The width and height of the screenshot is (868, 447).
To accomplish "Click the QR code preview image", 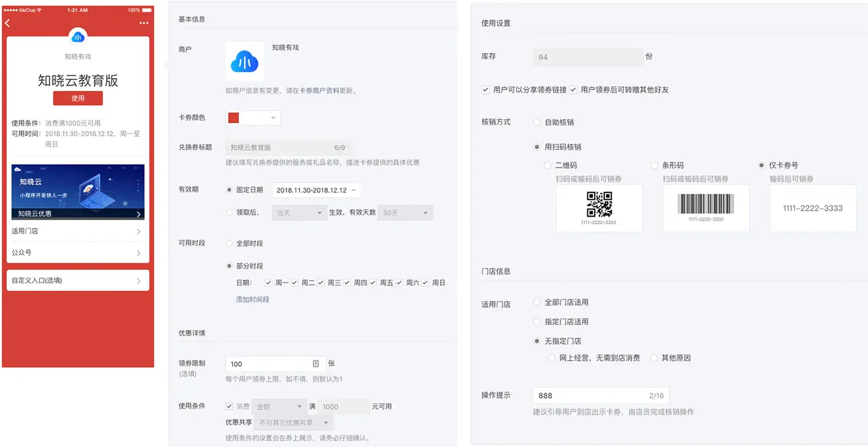I will [x=599, y=208].
